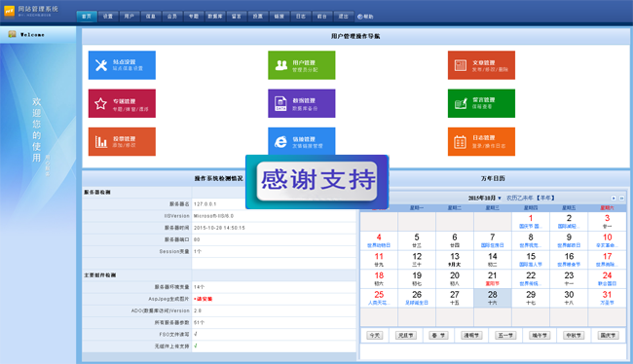Screen dimensions: 633x364
Task: Open the 链接 navigation tab
Action: (x=279, y=17)
